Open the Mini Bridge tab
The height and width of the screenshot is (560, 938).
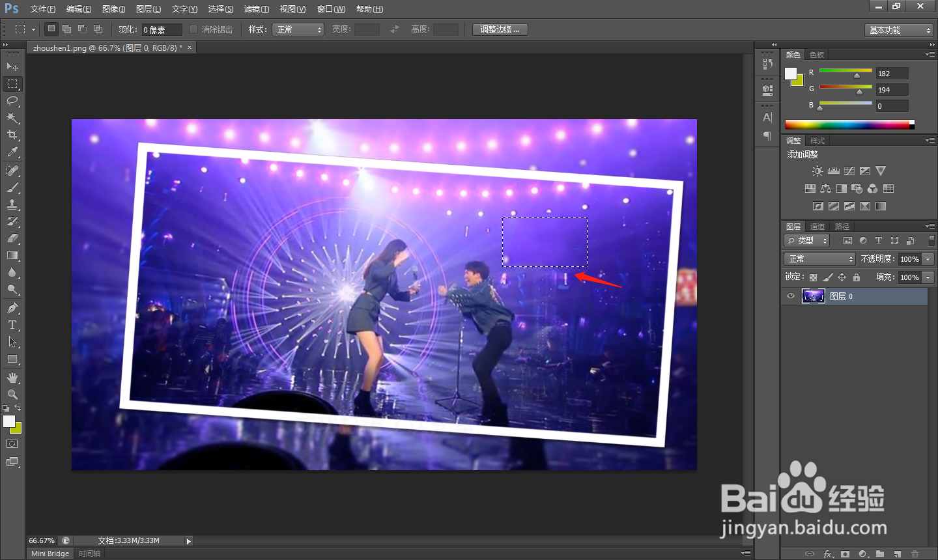(50, 553)
